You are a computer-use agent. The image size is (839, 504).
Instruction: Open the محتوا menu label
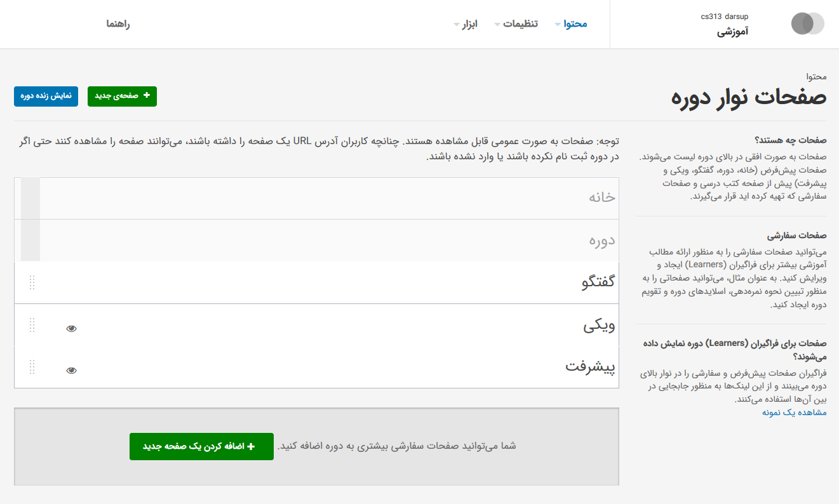click(x=575, y=24)
